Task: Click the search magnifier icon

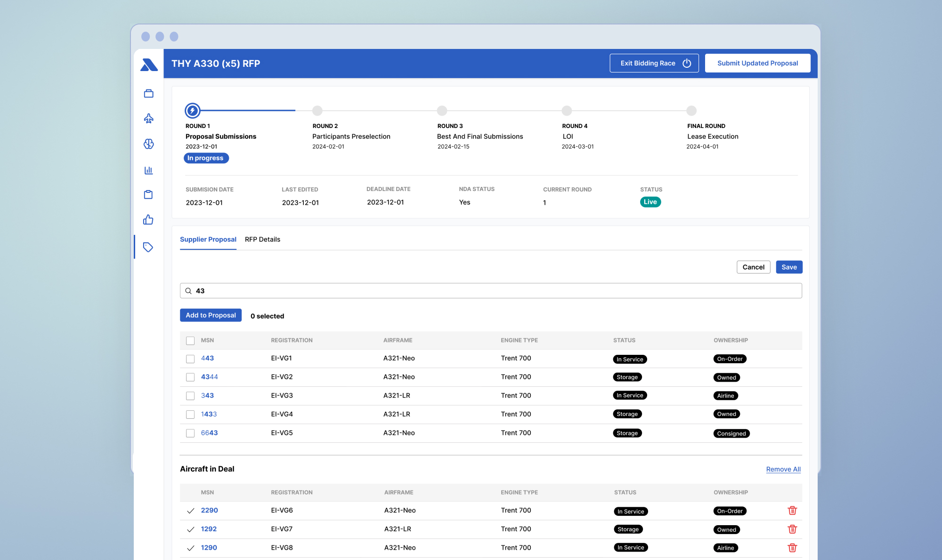Action: pos(188,291)
